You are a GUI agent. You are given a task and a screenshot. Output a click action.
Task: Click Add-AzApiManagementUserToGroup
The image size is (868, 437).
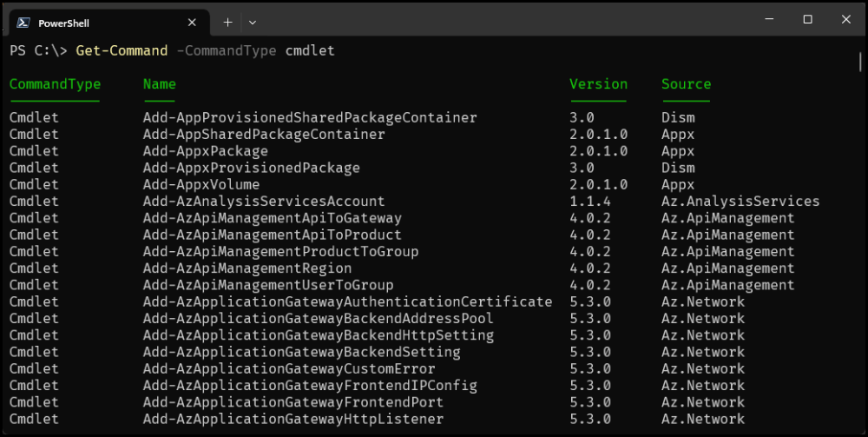(x=268, y=285)
